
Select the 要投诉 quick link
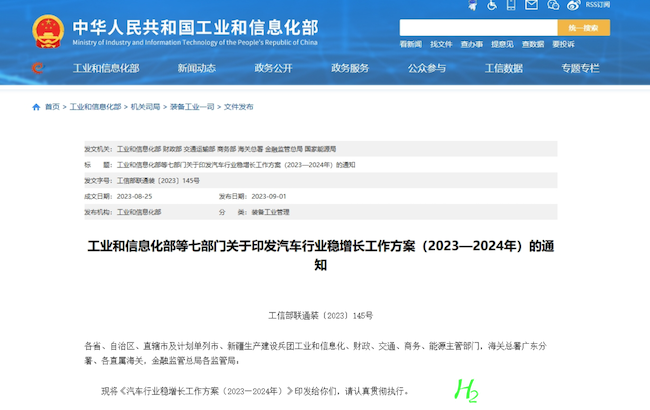coord(563,44)
